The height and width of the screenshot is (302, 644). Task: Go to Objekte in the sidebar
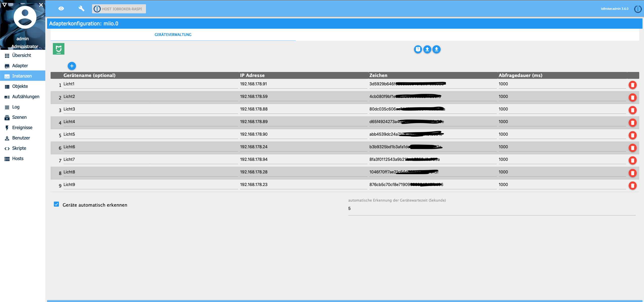coord(20,86)
